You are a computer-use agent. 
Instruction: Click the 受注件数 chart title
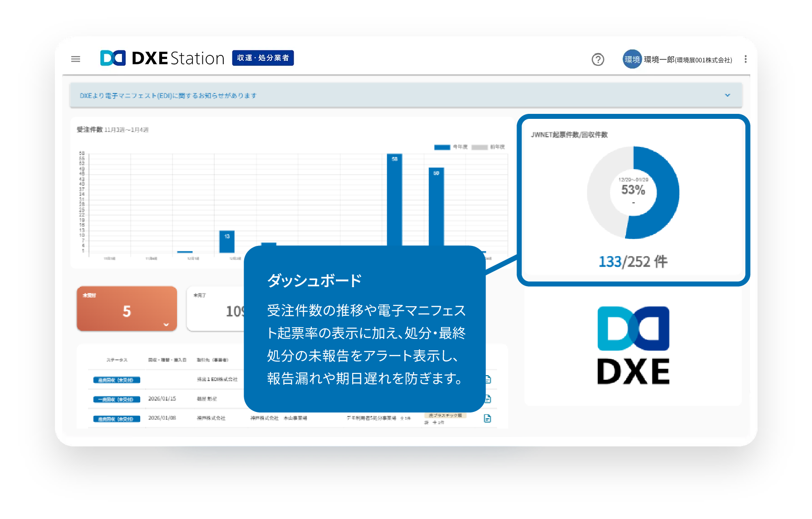pos(90,130)
